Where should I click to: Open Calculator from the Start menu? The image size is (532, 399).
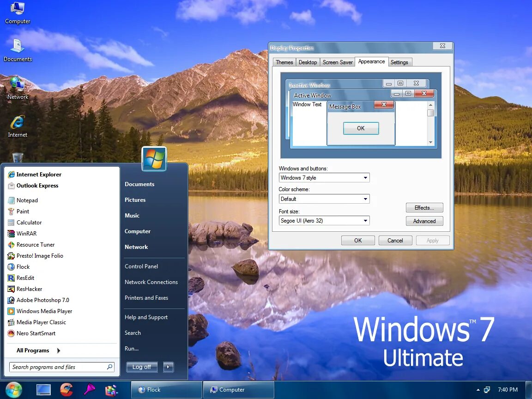tap(25, 223)
